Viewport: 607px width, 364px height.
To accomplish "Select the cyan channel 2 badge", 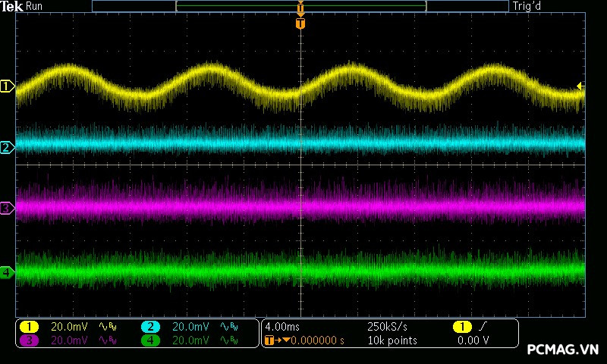I will click(x=151, y=327).
